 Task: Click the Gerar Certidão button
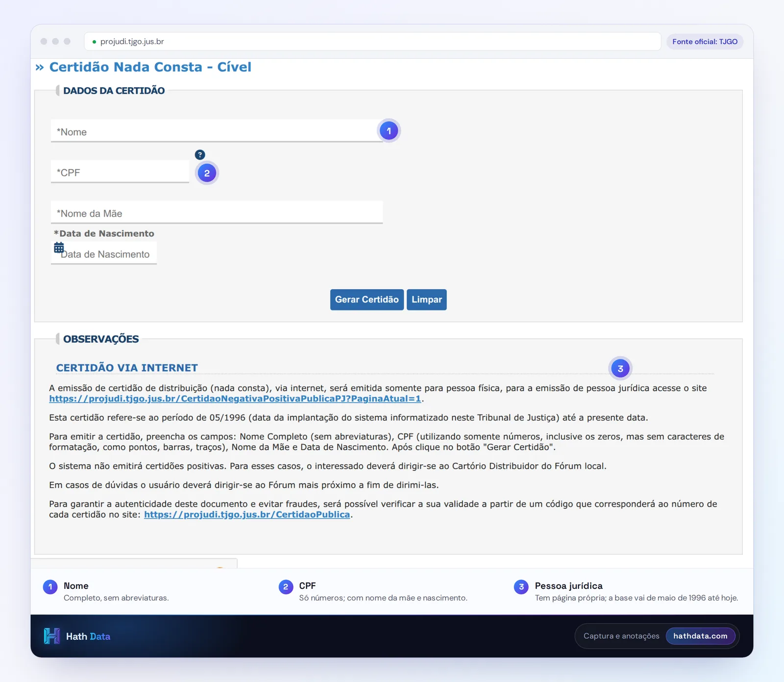pos(367,300)
